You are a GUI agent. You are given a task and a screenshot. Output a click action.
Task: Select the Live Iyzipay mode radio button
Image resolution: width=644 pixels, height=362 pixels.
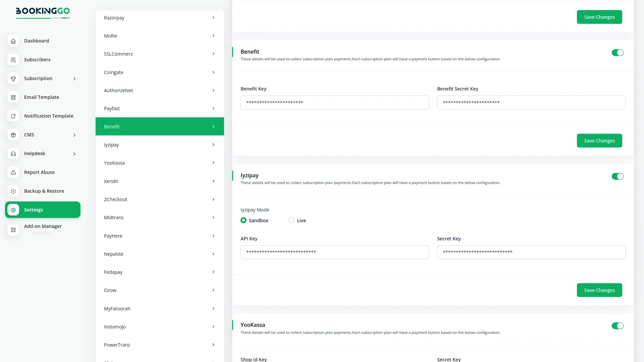tap(291, 220)
